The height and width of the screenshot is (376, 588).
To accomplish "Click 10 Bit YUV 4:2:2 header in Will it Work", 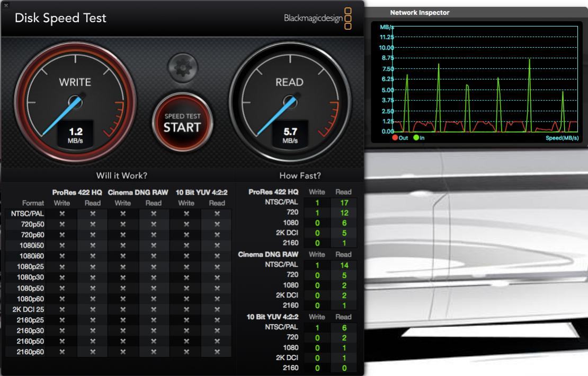I will (x=202, y=193).
